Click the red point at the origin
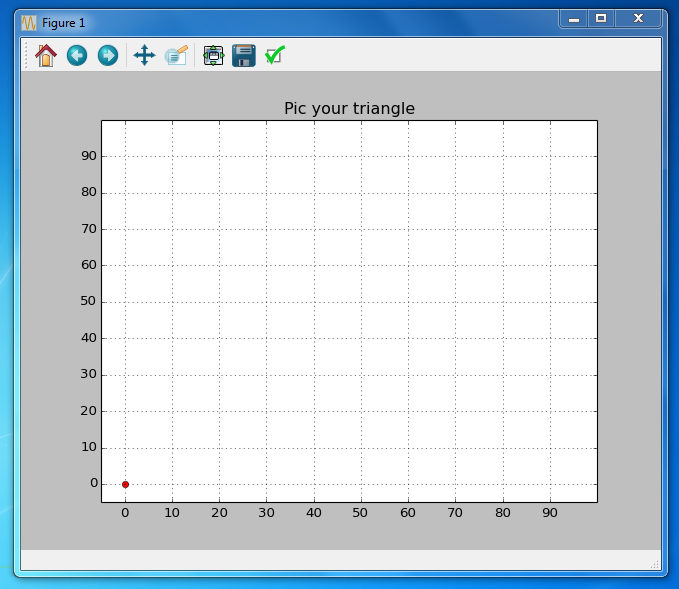Viewport: 679px width, 589px height. pyautogui.click(x=125, y=485)
